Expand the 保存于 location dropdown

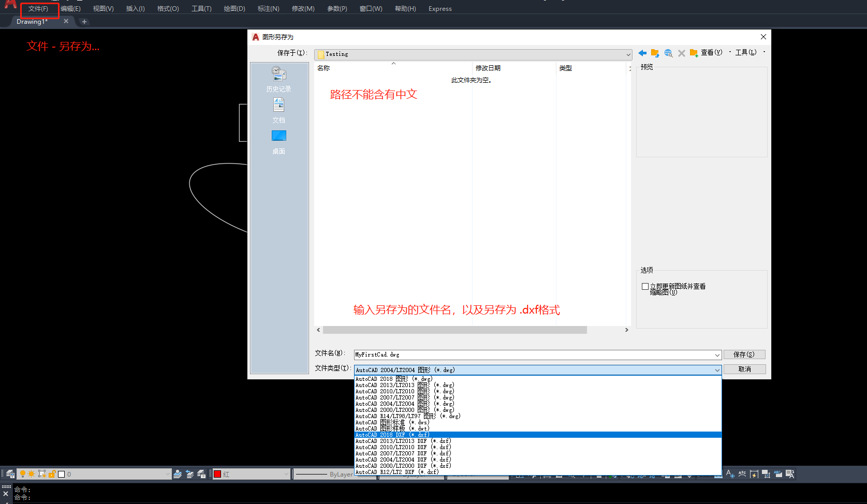coord(627,54)
